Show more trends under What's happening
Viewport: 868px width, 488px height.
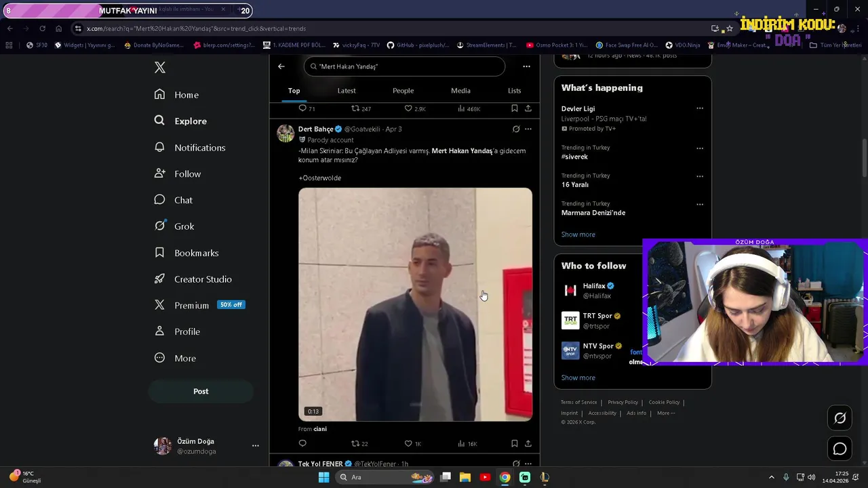pyautogui.click(x=578, y=235)
